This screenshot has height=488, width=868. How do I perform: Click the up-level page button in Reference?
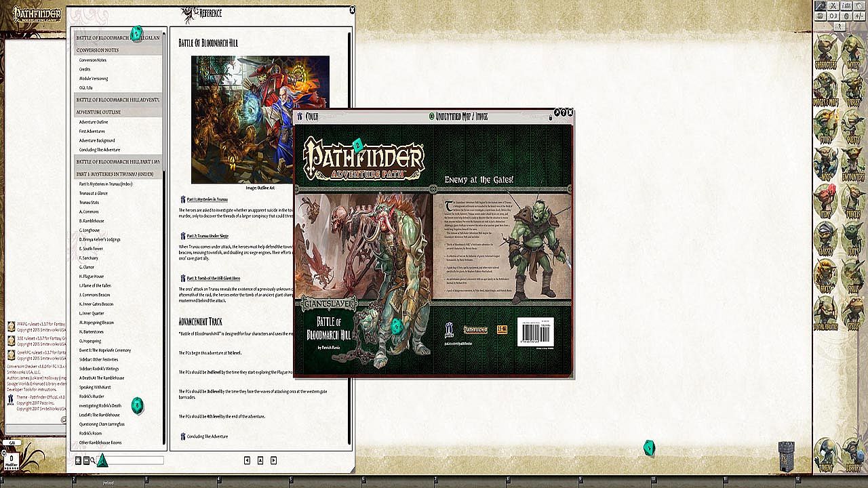(260, 460)
